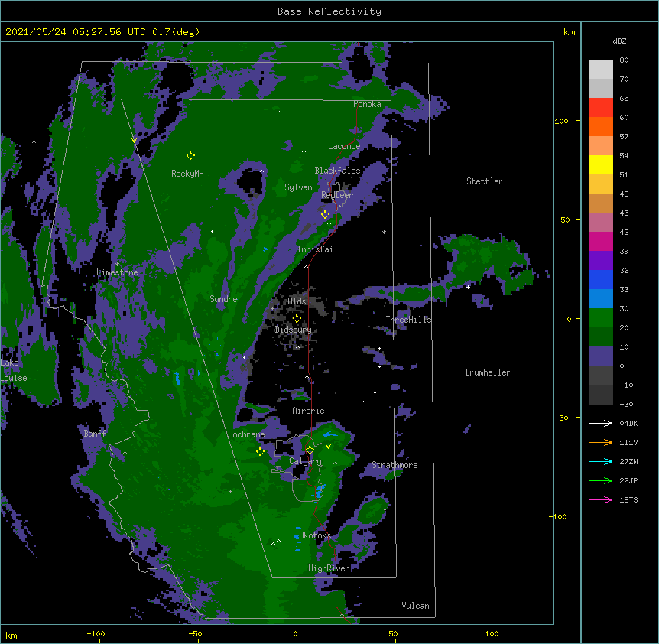This screenshot has width=659, height=644.
Task: Select the yellow diamond marker above RockyMH
Action: [190, 156]
